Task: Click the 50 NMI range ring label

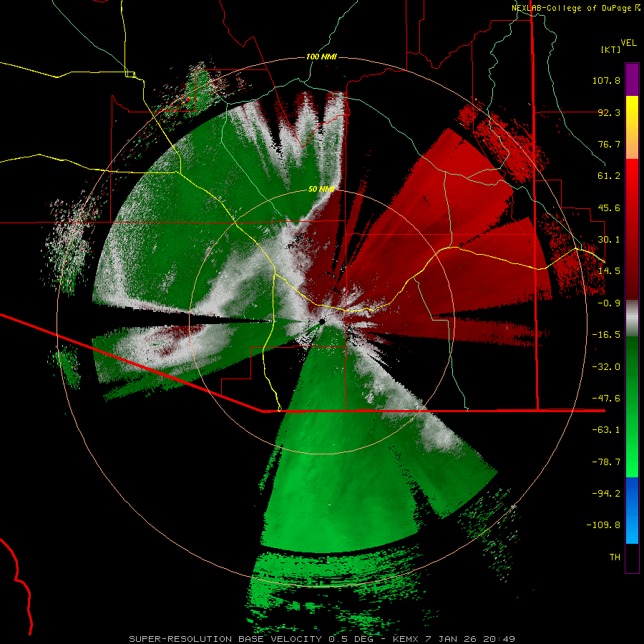Action: (321, 189)
